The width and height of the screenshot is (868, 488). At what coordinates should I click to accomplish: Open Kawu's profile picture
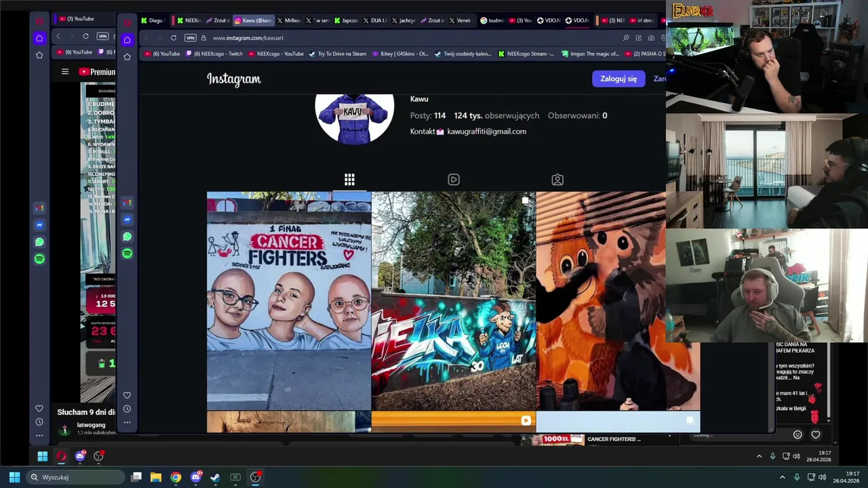click(x=355, y=119)
